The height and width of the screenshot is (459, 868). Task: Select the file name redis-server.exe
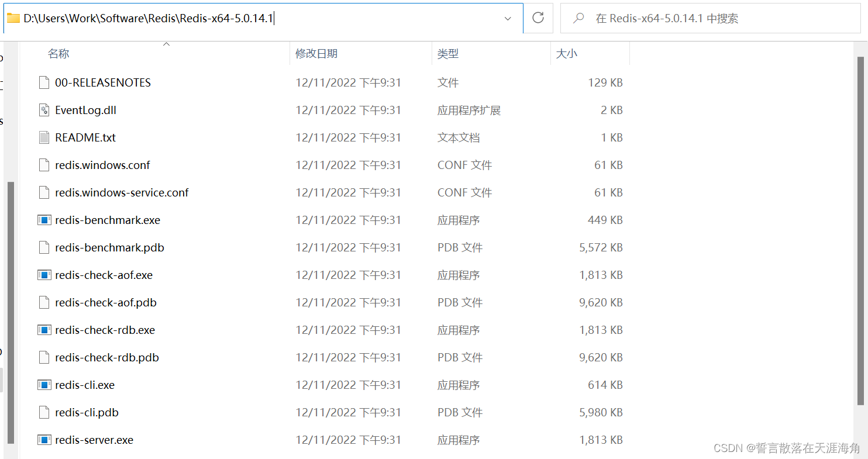point(94,440)
